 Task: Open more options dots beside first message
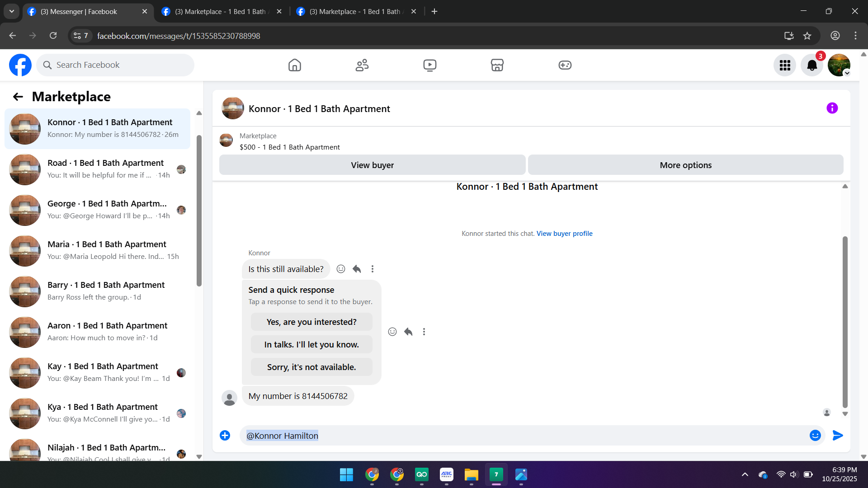373,269
